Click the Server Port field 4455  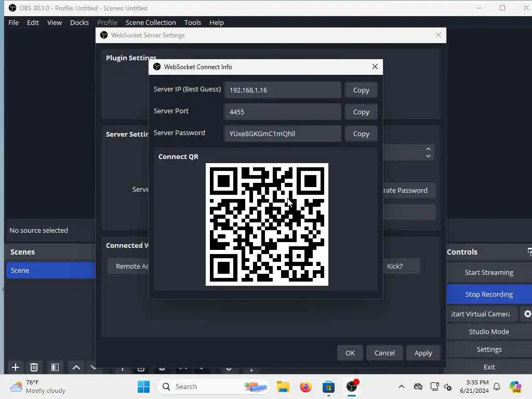pyautogui.click(x=283, y=112)
